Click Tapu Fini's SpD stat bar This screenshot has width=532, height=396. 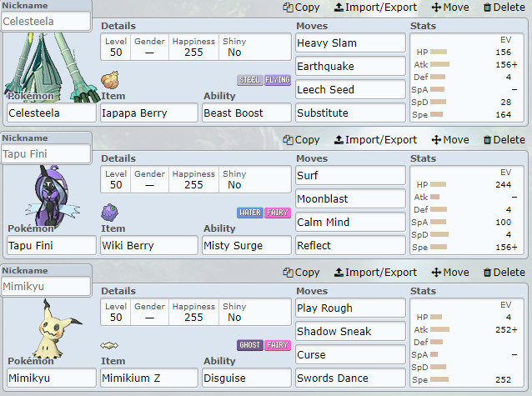pyautogui.click(x=439, y=234)
